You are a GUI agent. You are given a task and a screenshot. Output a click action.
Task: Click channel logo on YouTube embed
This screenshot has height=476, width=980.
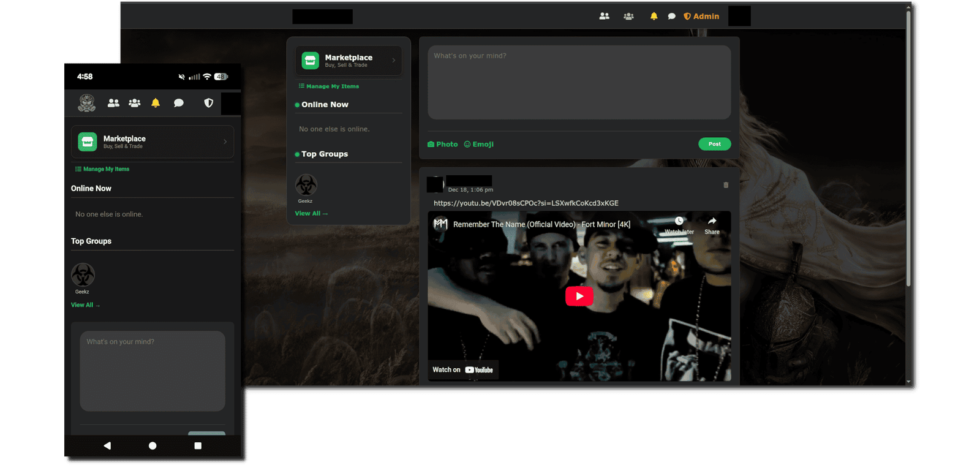[440, 224]
